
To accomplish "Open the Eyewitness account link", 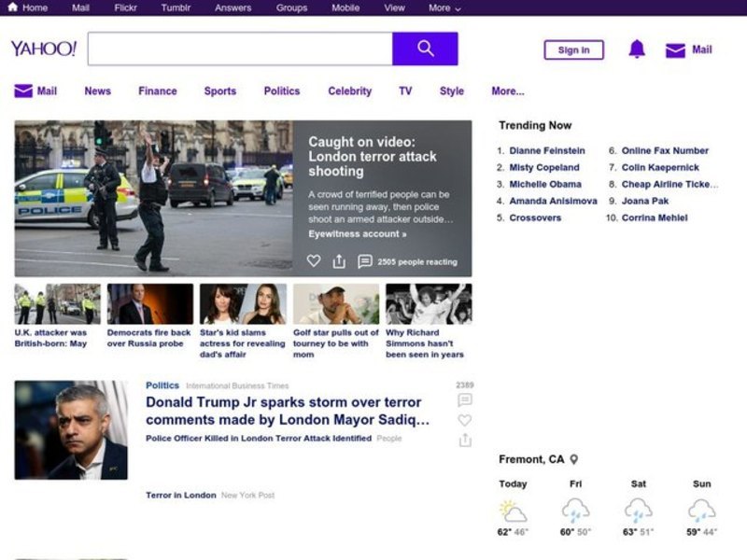I will (357, 234).
